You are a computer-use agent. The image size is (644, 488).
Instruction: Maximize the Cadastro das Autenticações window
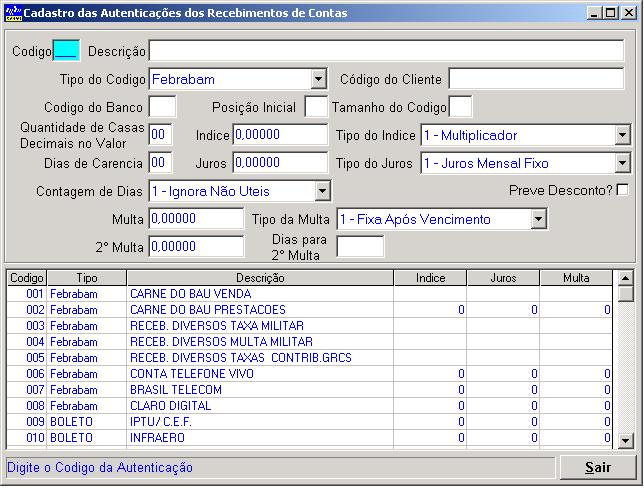[x=611, y=13]
